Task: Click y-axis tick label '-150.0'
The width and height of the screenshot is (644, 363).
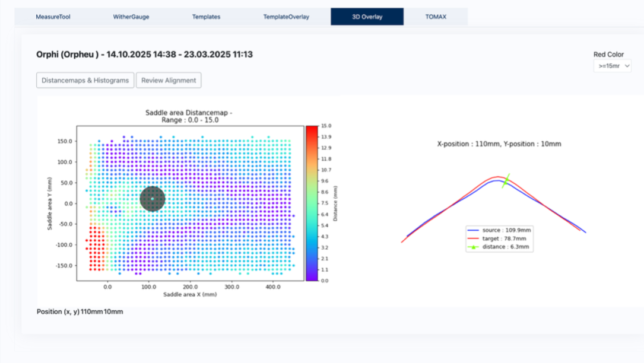Action: click(x=64, y=266)
